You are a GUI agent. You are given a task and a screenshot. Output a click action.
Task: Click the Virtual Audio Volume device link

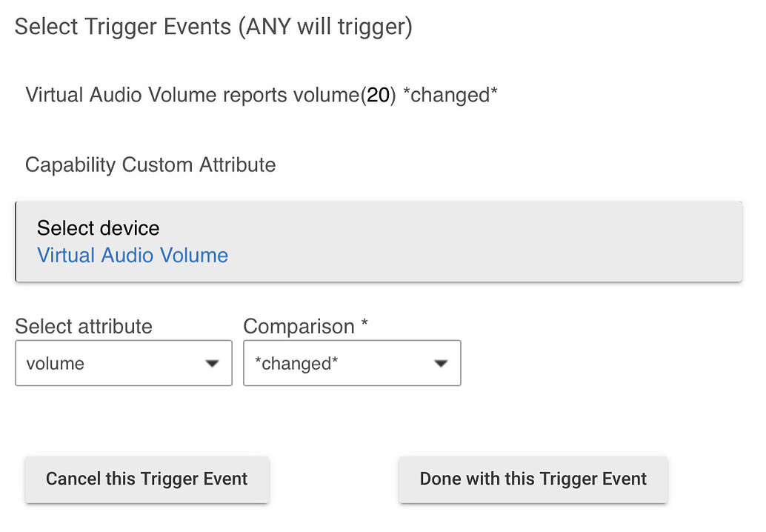pos(133,256)
